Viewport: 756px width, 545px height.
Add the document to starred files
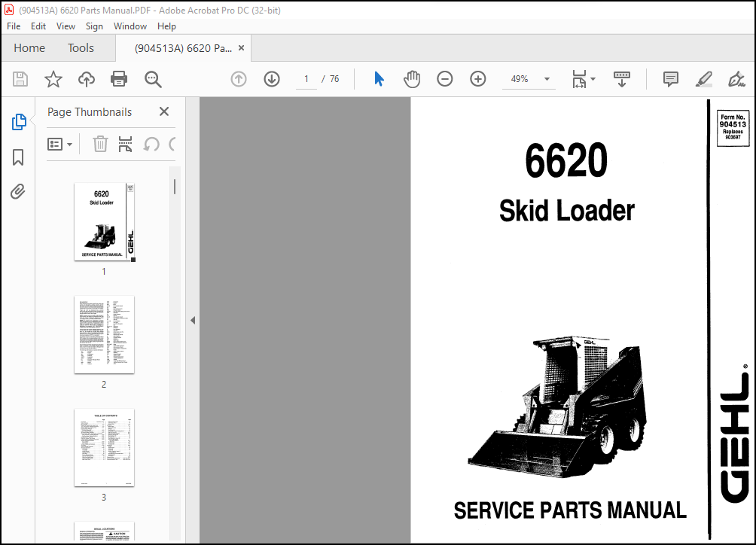tap(53, 79)
